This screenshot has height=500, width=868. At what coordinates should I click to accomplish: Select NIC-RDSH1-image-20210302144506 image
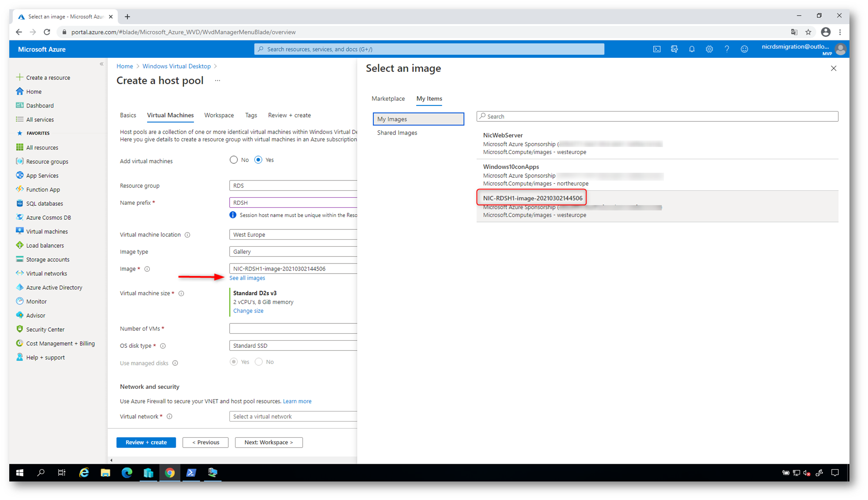657,206
